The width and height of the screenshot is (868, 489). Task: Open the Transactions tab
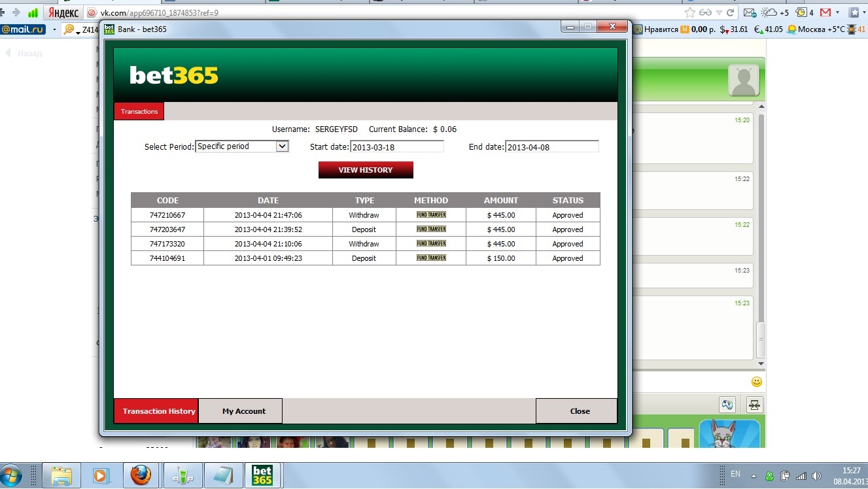[x=139, y=111]
